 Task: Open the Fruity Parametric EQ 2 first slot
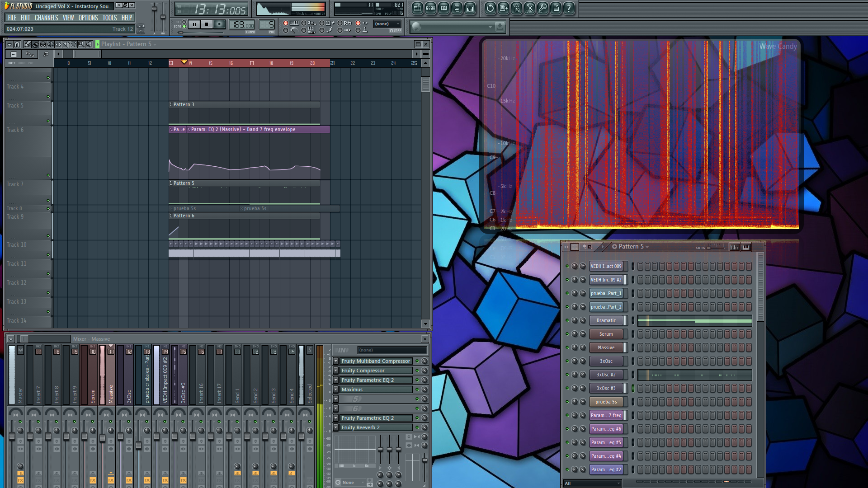coord(376,380)
